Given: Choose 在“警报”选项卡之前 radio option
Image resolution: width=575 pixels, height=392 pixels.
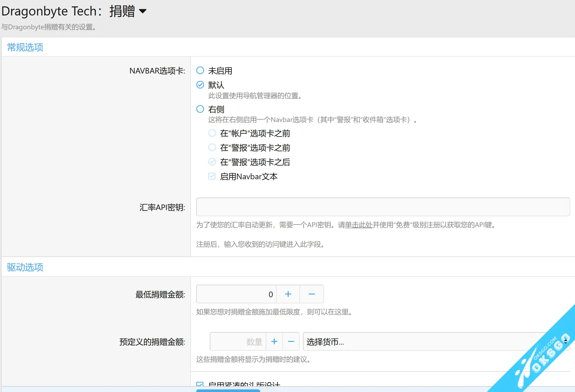Looking at the screenshot, I should 212,148.
